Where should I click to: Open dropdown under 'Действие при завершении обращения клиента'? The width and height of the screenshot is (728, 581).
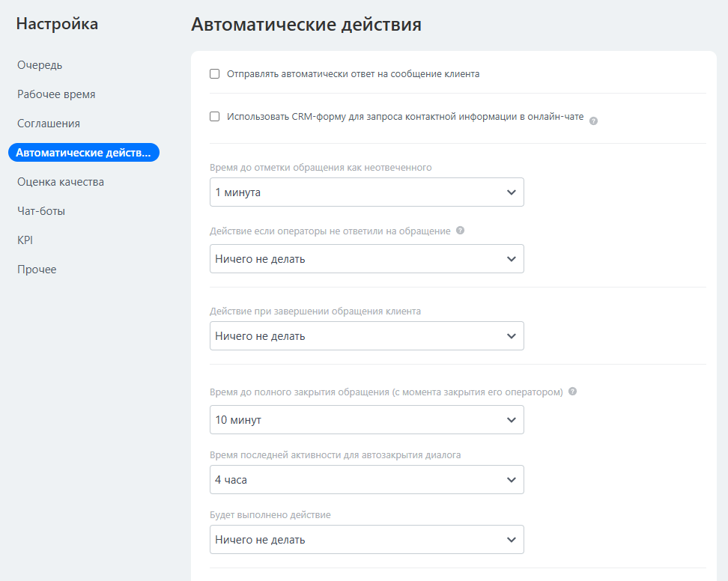tap(367, 336)
